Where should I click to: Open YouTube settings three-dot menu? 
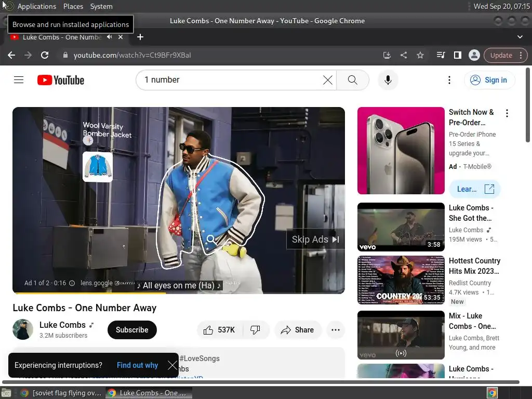449,80
